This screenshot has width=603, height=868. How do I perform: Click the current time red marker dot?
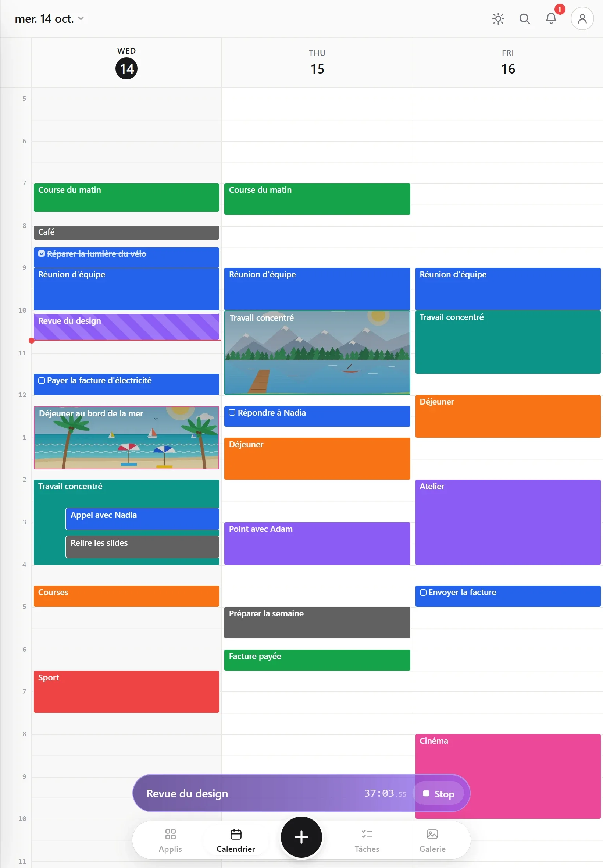pos(32,341)
